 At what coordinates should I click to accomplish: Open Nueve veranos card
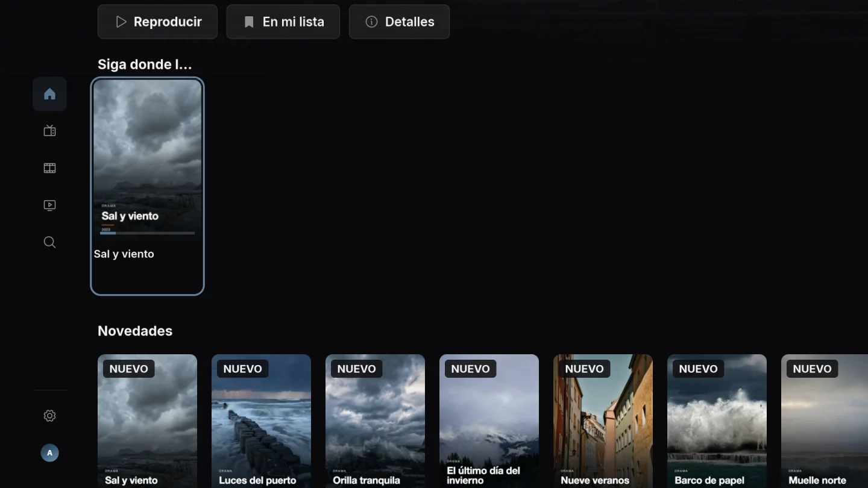tap(603, 421)
